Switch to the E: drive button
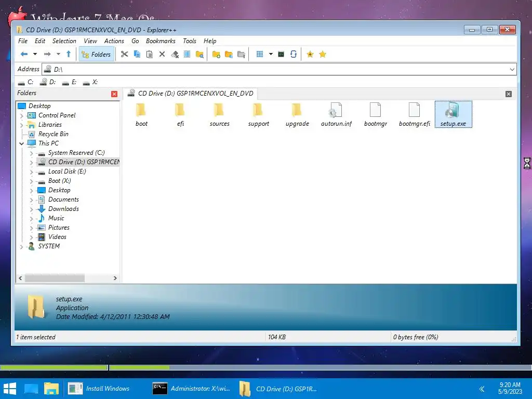Image resolution: width=532 pixels, height=399 pixels. pyautogui.click(x=70, y=82)
